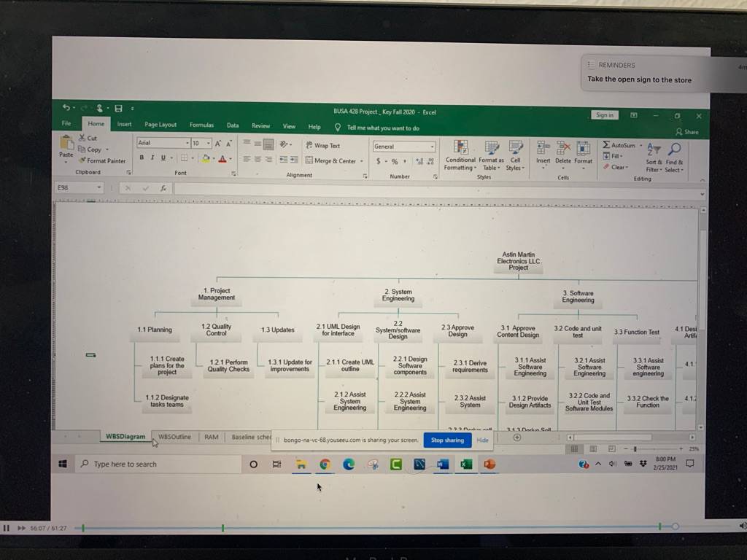Open Format as Table gallery
Screen dimensions: 747x560
click(x=491, y=156)
